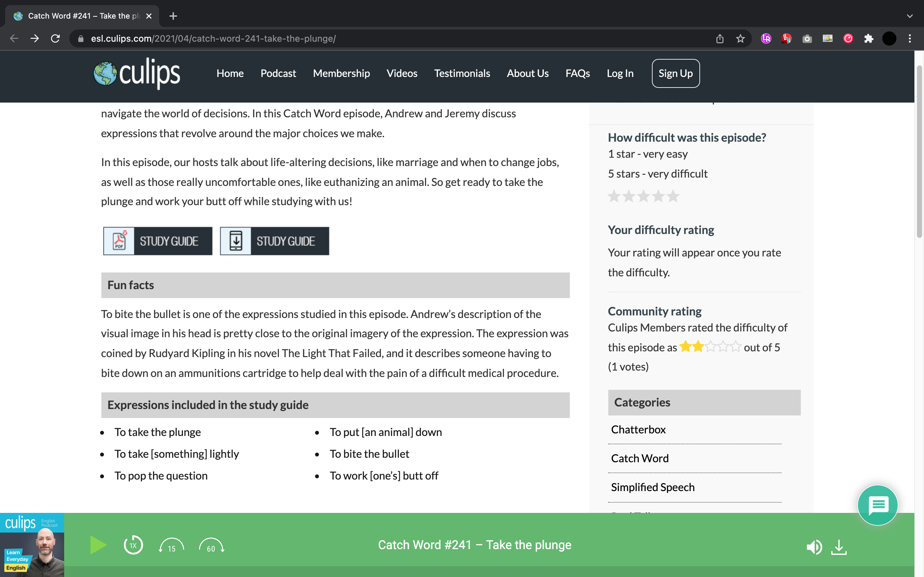Open the mobile study guide

coord(275,241)
